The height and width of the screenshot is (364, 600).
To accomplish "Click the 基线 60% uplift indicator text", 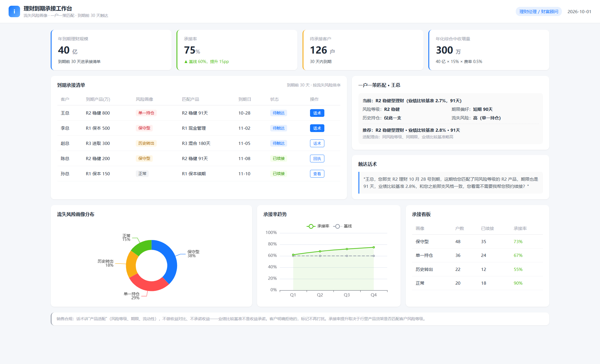I will 206,61.
